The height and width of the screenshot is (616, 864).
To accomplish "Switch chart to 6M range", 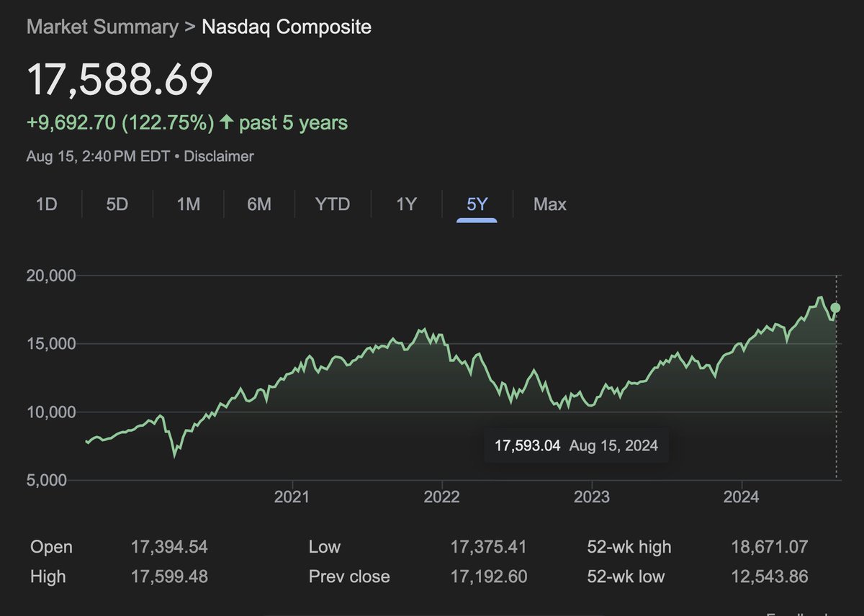I will (x=259, y=204).
